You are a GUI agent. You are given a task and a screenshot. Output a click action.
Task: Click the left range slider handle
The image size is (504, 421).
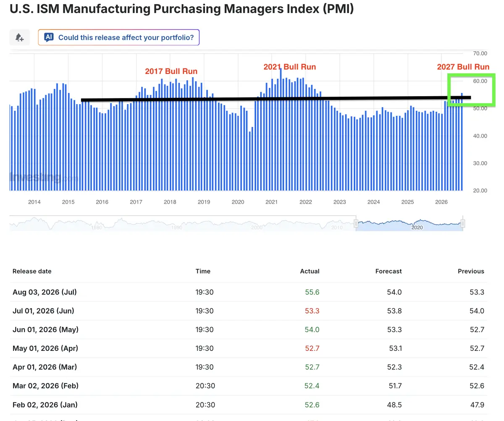(356, 224)
